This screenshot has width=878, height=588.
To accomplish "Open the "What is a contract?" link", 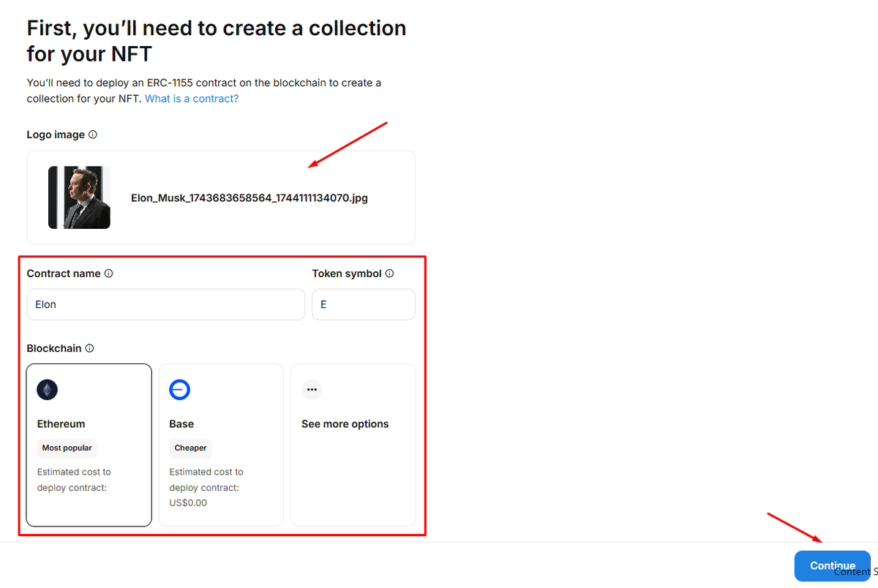I will [x=192, y=99].
